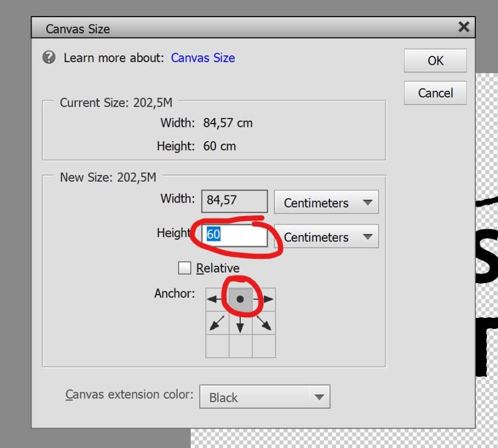Open the Canvas Size help link
The height and width of the screenshot is (448, 498).
(x=203, y=58)
